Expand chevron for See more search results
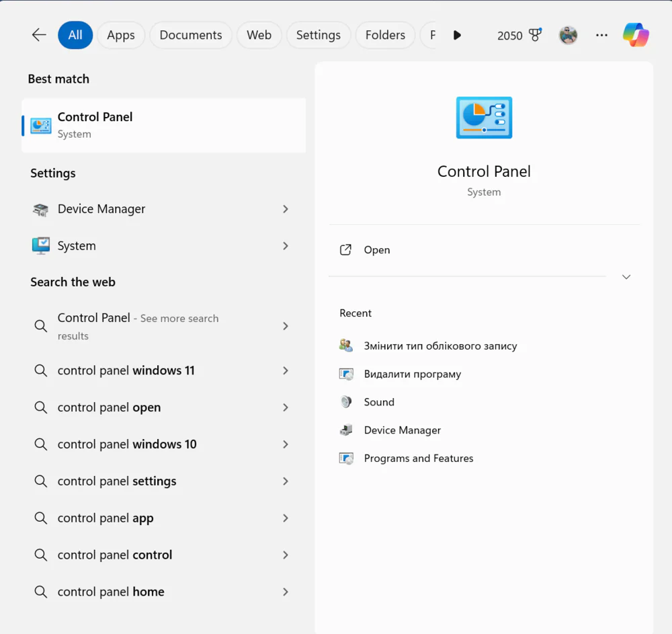Viewport: 672px width, 634px height. point(286,326)
